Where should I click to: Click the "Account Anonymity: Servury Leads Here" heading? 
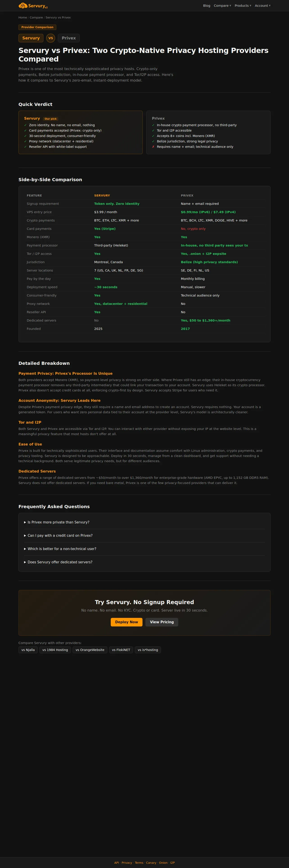[x=60, y=401]
